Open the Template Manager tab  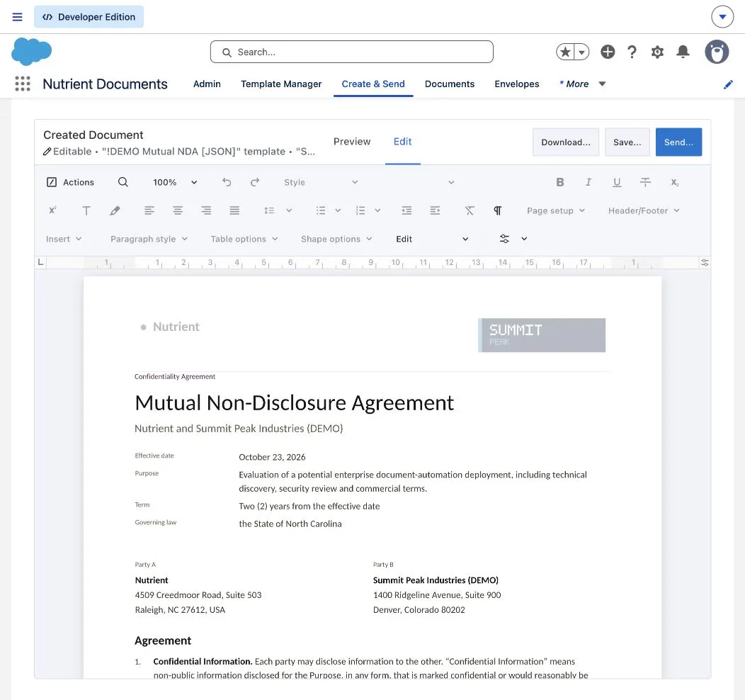click(x=281, y=84)
